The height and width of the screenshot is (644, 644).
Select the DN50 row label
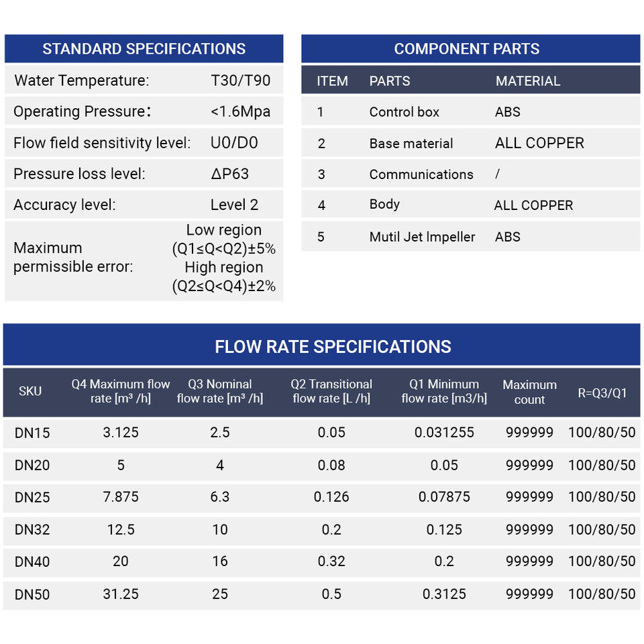coord(32,594)
